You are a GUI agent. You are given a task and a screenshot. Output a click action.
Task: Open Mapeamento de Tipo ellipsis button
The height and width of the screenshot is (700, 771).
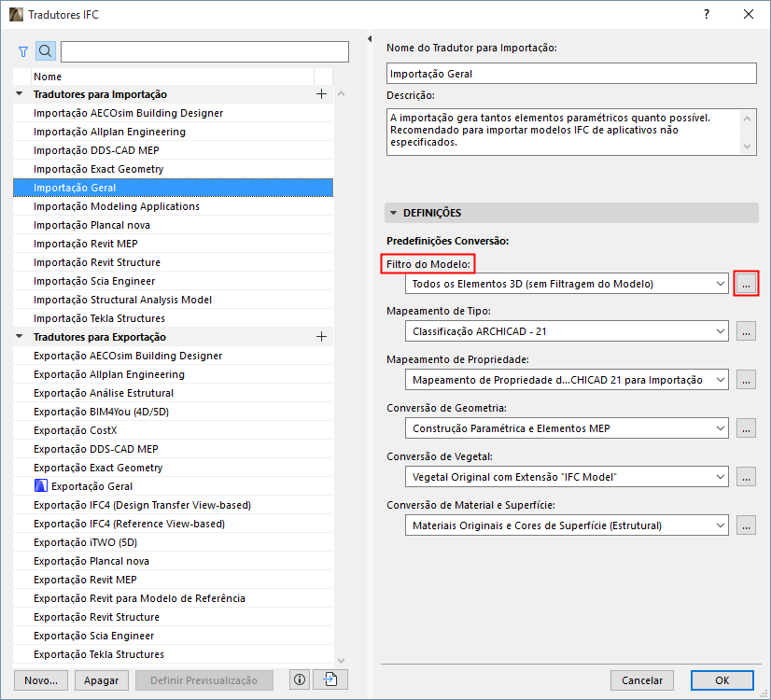746,331
